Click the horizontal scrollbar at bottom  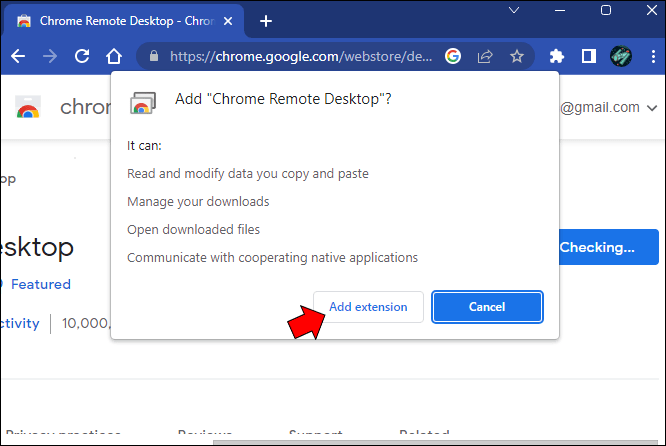tap(435, 442)
